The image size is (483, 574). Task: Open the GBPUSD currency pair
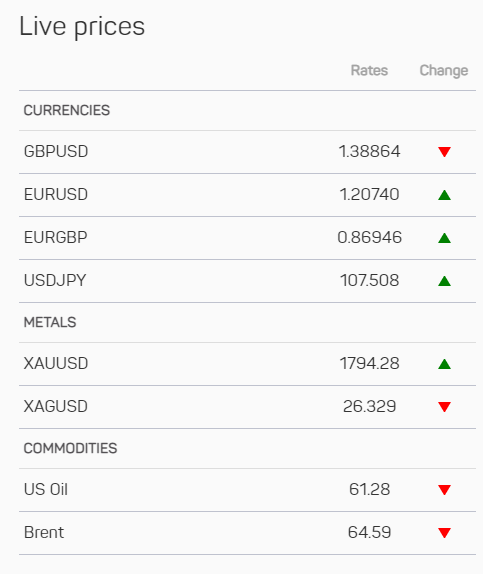[x=56, y=152]
